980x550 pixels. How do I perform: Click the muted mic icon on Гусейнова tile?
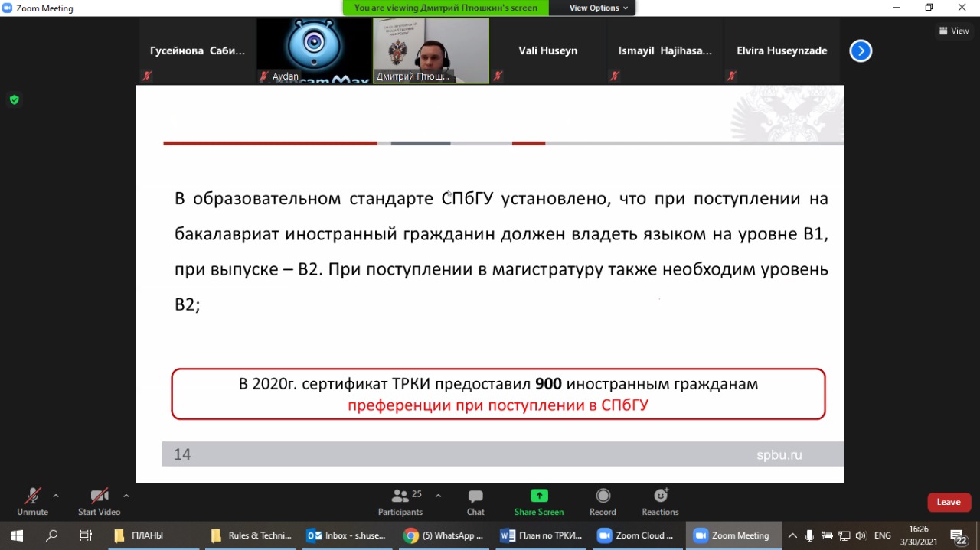click(147, 76)
